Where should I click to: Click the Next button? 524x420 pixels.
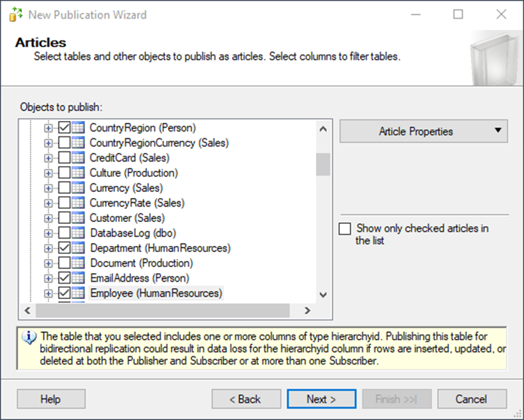tap(321, 399)
